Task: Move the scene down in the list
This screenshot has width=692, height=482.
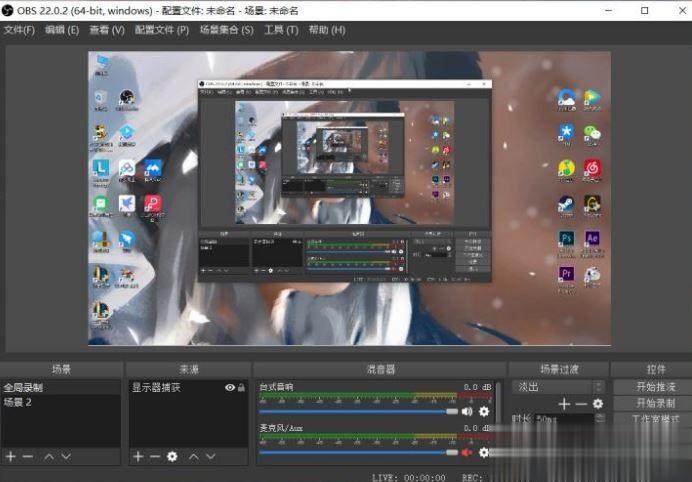Action: tap(66, 456)
